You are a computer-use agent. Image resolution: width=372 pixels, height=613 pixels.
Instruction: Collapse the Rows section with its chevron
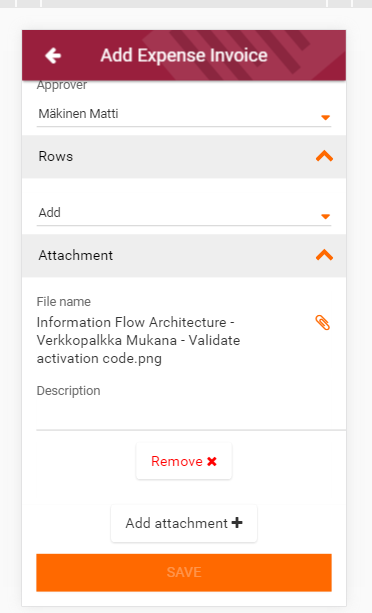(x=324, y=156)
